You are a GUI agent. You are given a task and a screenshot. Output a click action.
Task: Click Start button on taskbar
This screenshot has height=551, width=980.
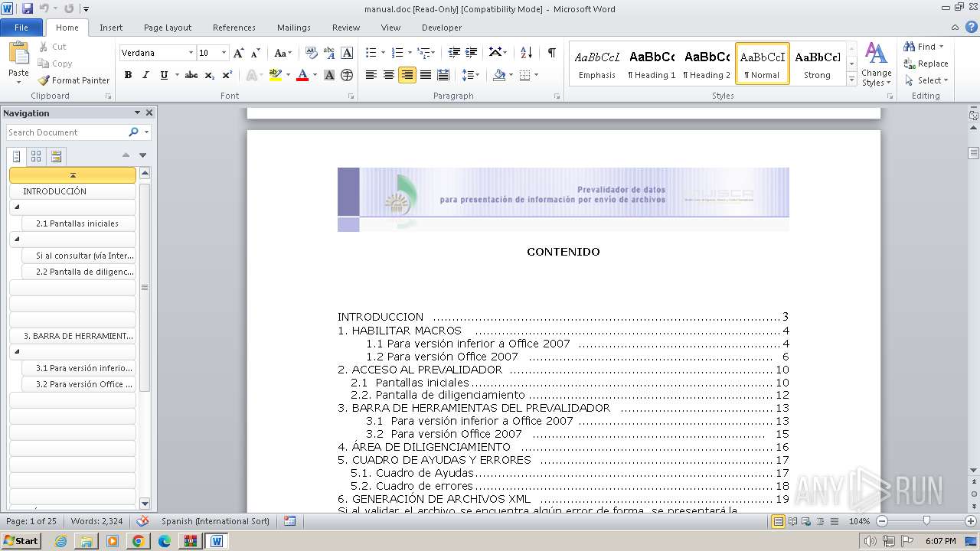tap(21, 541)
